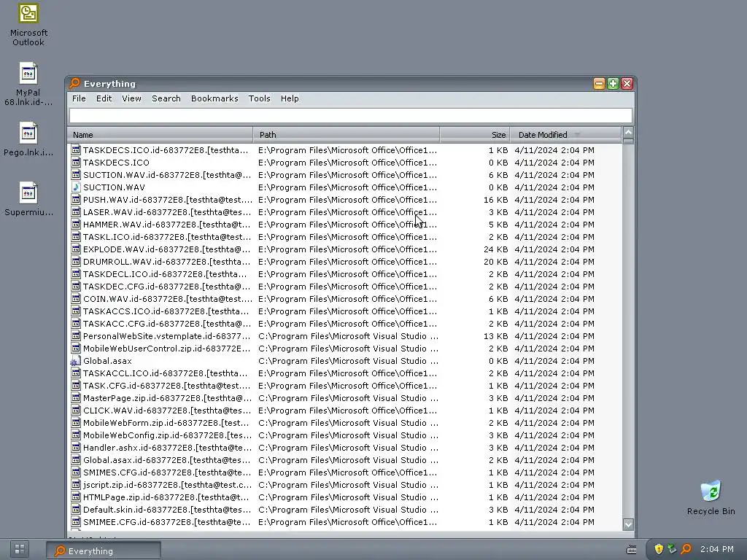Click the icon beside jscript.zip.id-683772E8 row
This screenshot has height=560, width=747.
(x=76, y=485)
